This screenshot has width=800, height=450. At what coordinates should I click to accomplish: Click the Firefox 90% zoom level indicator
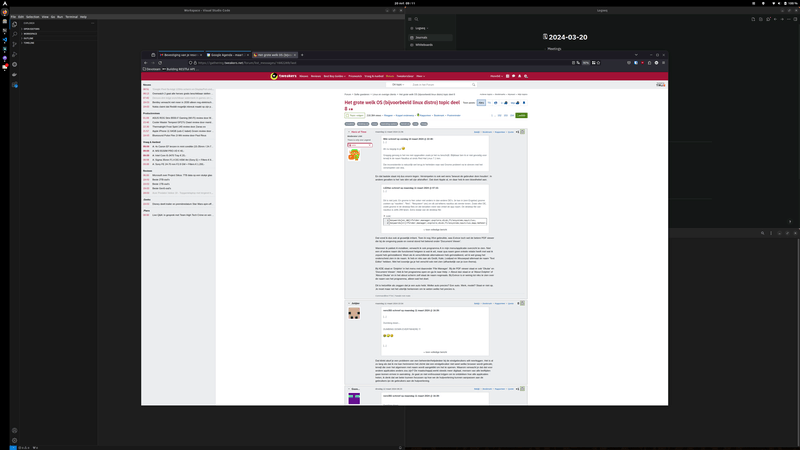click(586, 63)
